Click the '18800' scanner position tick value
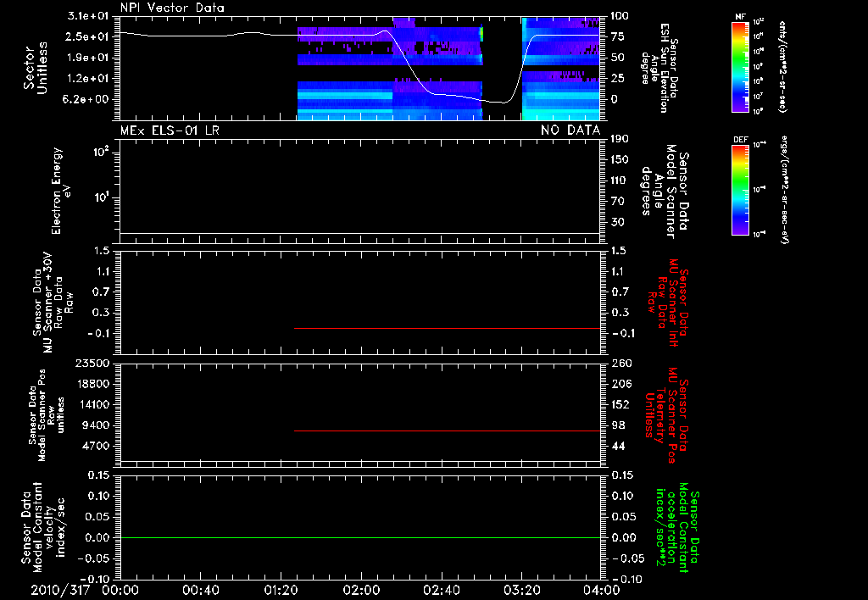The width and height of the screenshot is (868, 600). pyautogui.click(x=92, y=384)
